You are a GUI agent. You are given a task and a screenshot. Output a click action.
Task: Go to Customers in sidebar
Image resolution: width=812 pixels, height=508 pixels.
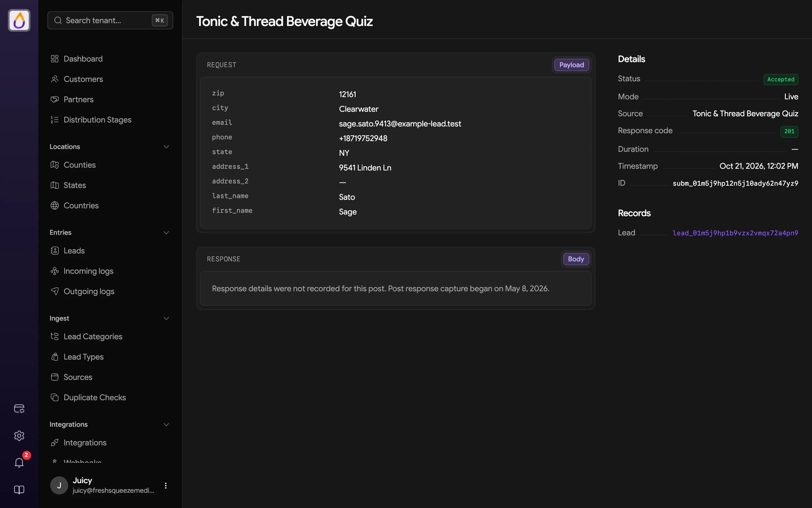click(x=110, y=79)
